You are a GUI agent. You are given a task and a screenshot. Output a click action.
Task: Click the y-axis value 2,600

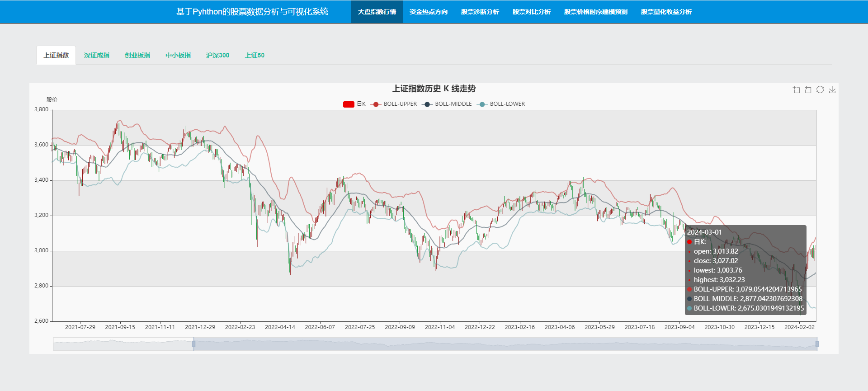(x=41, y=321)
